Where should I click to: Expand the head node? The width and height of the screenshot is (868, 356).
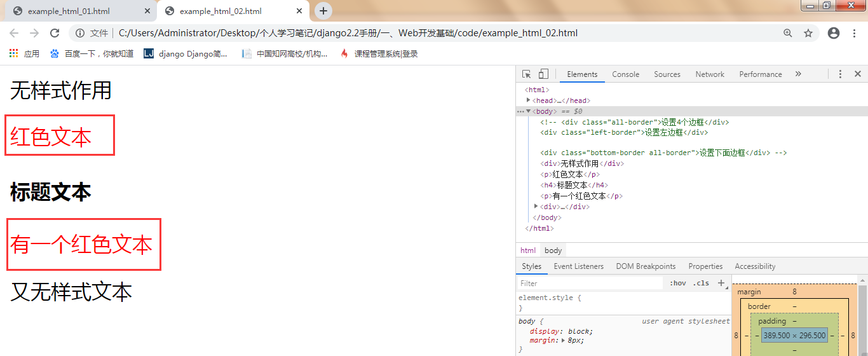(528, 100)
